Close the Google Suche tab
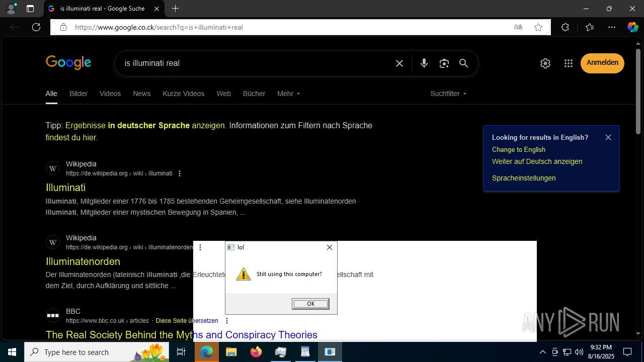Viewport: 644px width, 362px height. coord(156,9)
